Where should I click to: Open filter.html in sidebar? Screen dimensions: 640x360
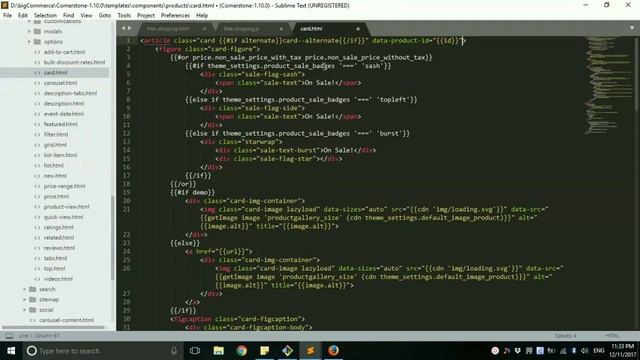pyautogui.click(x=56, y=134)
